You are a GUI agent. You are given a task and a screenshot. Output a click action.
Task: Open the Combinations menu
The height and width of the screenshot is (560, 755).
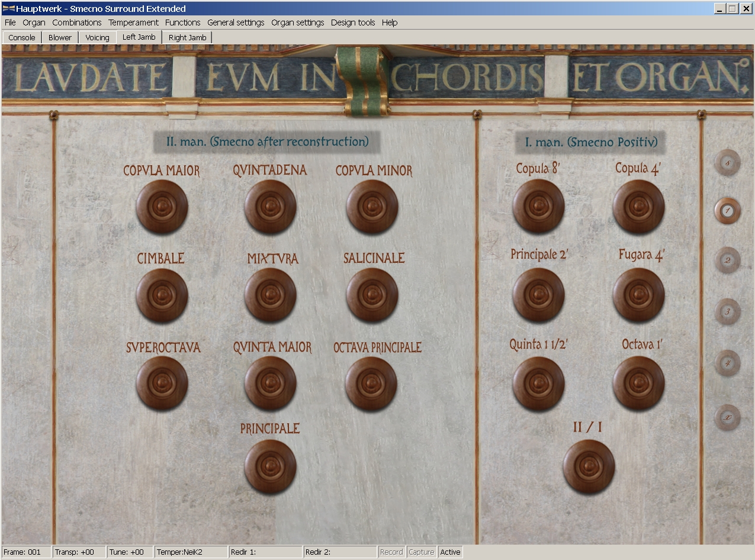(77, 22)
